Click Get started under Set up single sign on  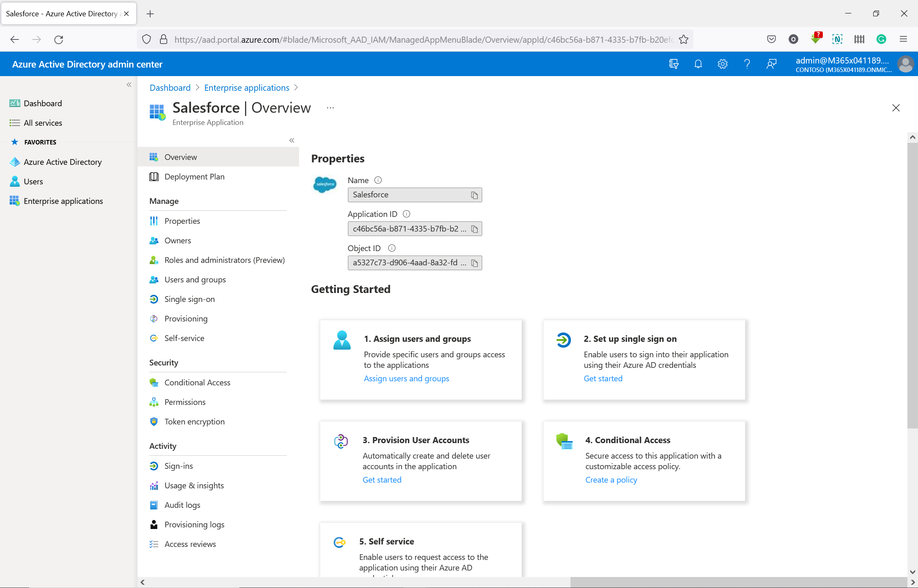[603, 378]
